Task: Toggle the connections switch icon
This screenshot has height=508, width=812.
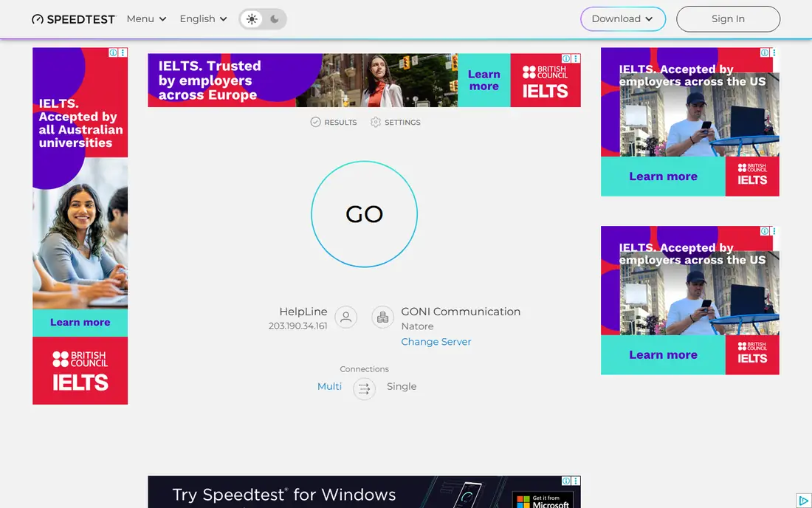Action: point(364,388)
